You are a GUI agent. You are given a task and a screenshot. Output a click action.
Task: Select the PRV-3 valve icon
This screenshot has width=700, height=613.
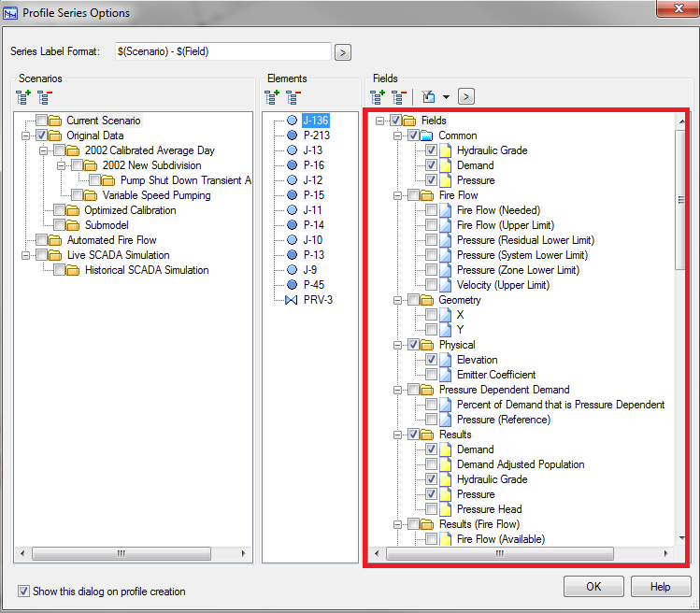[x=291, y=300]
